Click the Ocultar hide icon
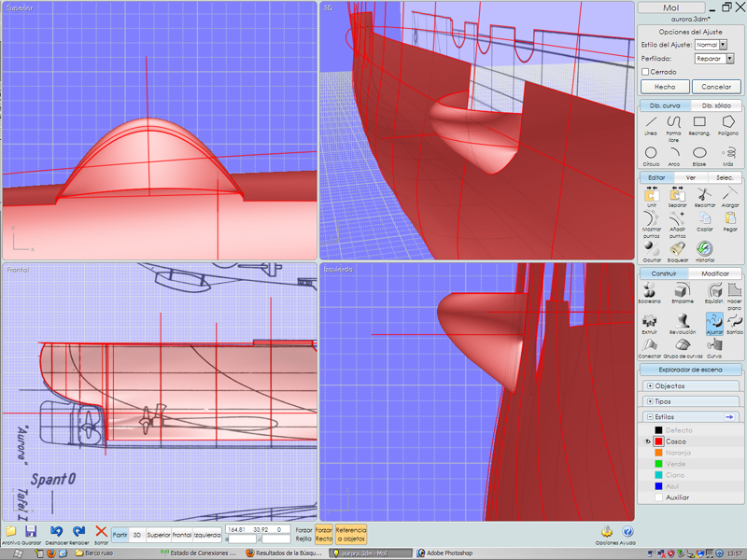The height and width of the screenshot is (560, 747). pyautogui.click(x=652, y=252)
